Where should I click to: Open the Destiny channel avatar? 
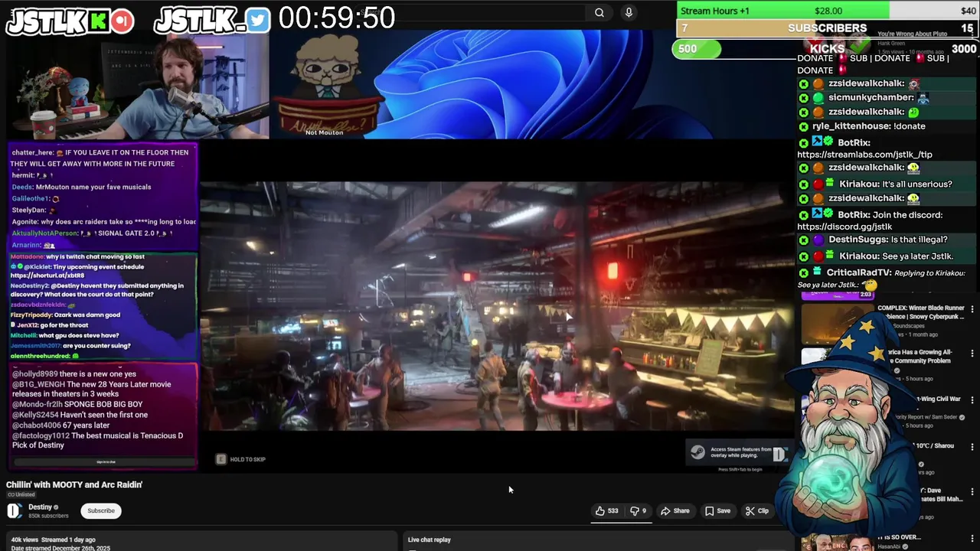tap(15, 511)
